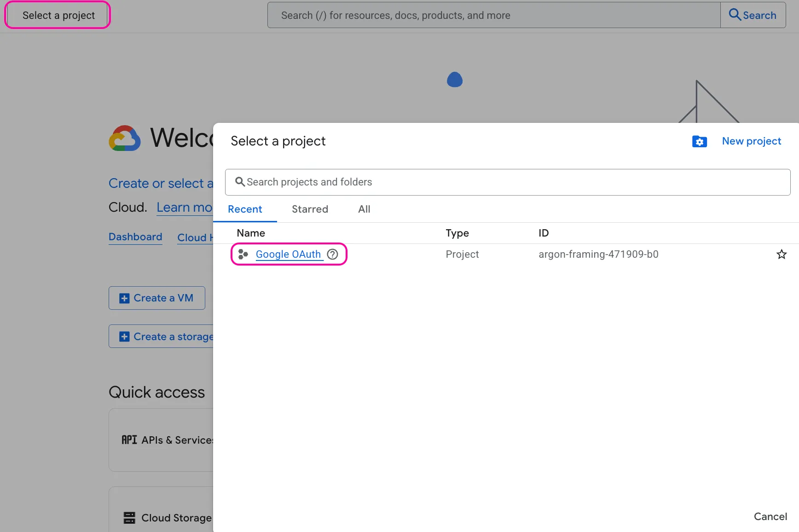Click the New project link
This screenshot has height=532, width=799.
(x=751, y=141)
